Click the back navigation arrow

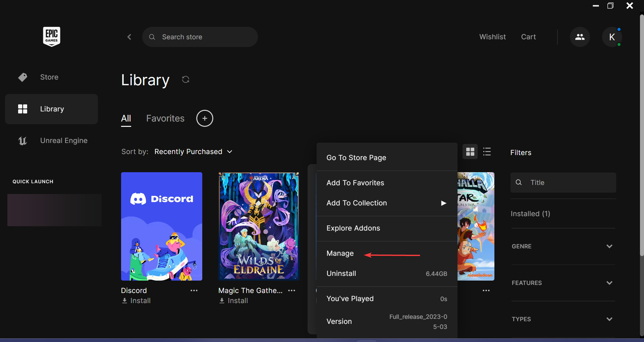129,37
